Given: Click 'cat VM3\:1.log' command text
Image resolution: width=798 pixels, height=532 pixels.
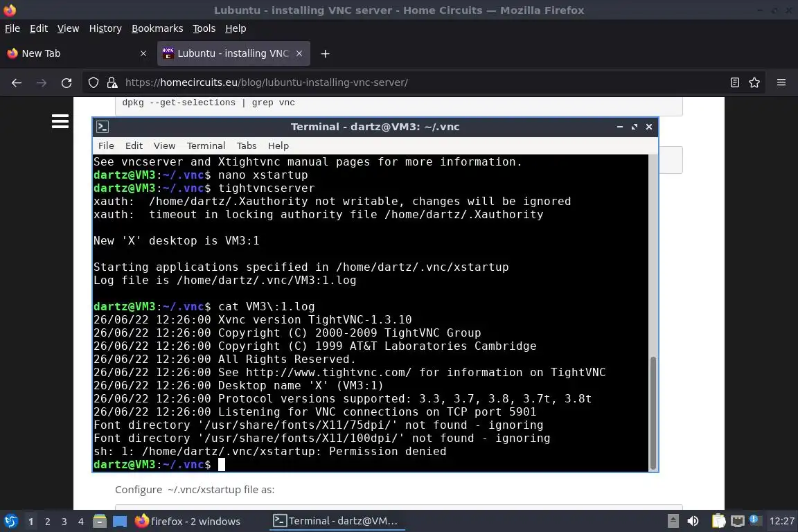Looking at the screenshot, I should pyautogui.click(x=266, y=306).
